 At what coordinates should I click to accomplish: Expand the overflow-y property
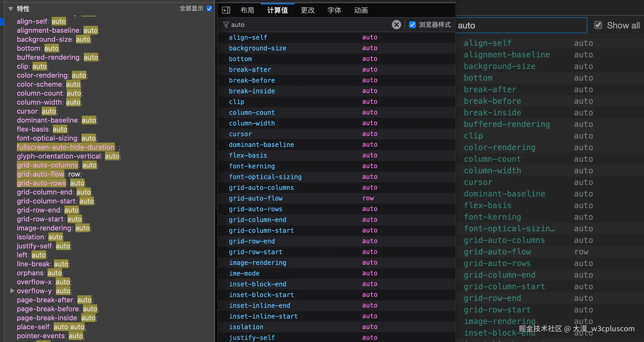click(12, 290)
